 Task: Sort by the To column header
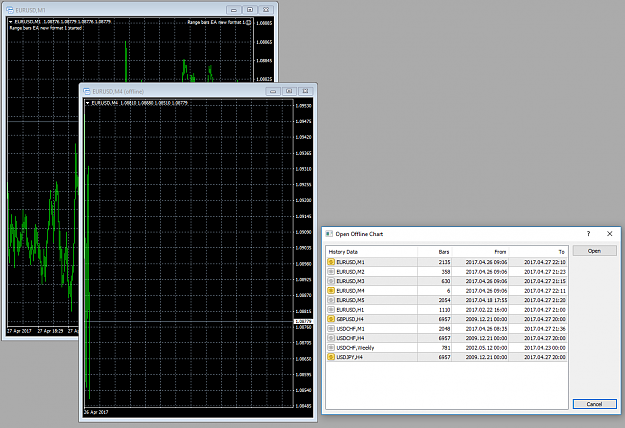point(539,252)
